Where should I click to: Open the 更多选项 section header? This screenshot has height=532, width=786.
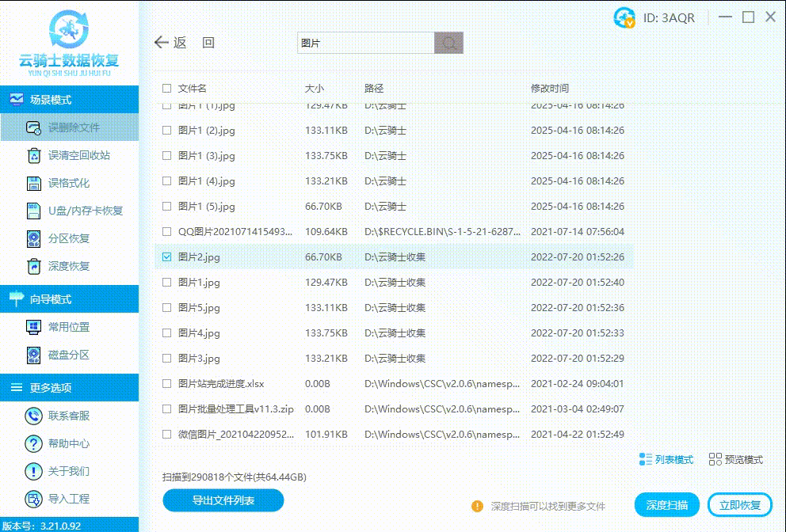(x=69, y=388)
